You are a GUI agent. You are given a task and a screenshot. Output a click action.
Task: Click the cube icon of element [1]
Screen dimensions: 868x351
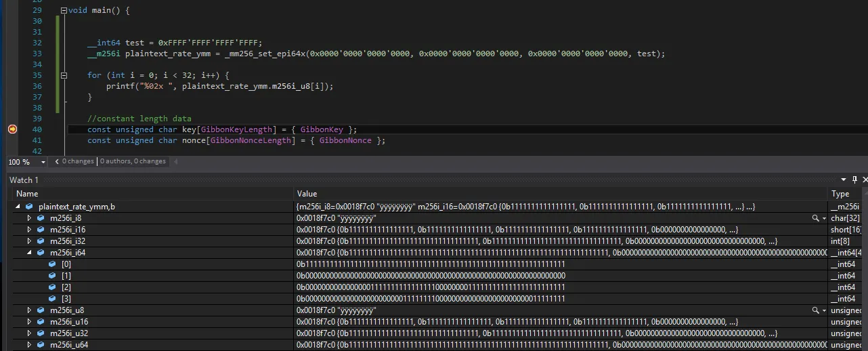tap(52, 276)
